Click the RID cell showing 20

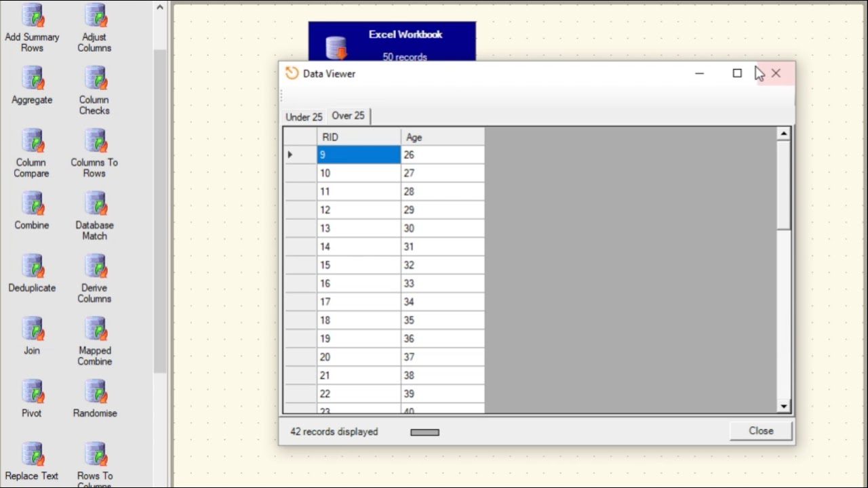[x=359, y=357]
